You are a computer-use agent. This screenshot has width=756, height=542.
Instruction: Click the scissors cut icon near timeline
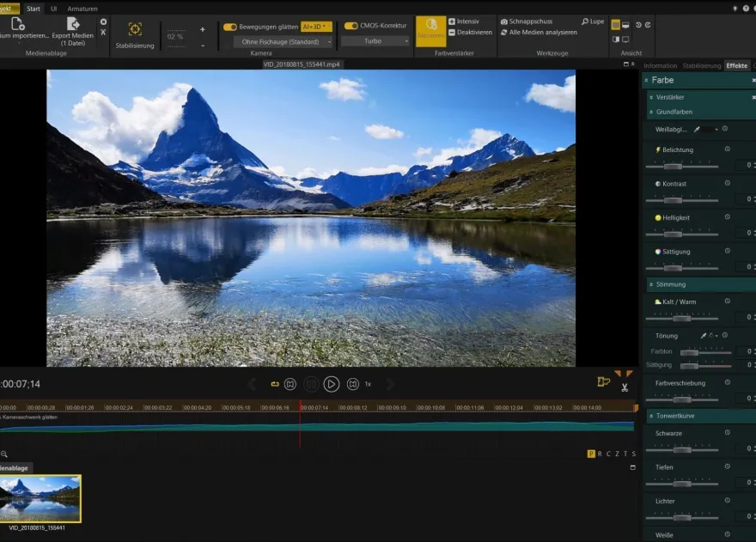click(x=625, y=387)
